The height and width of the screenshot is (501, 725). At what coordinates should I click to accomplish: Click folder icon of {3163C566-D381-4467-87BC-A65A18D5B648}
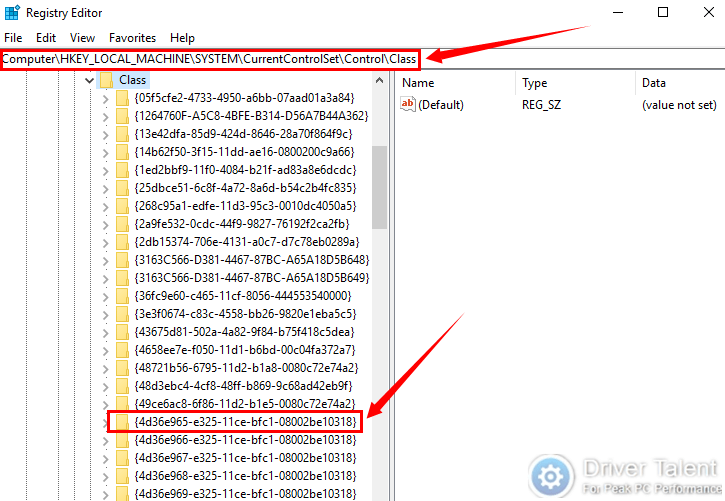tap(122, 260)
